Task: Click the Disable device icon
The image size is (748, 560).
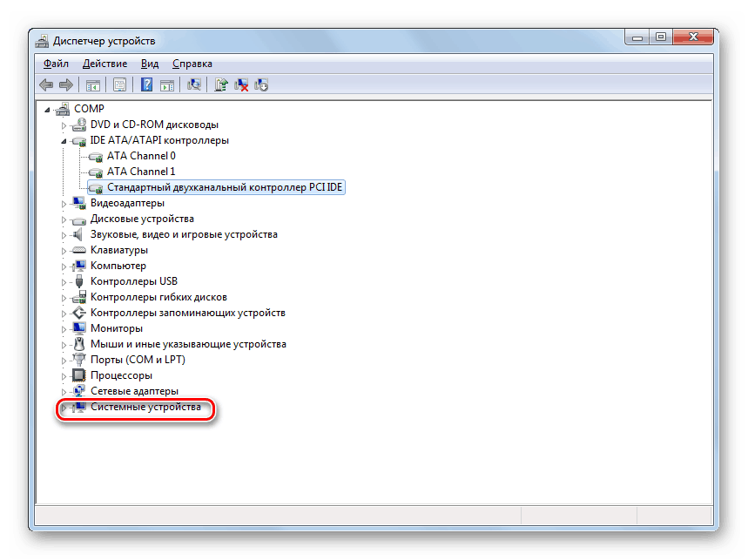Action: (x=260, y=84)
